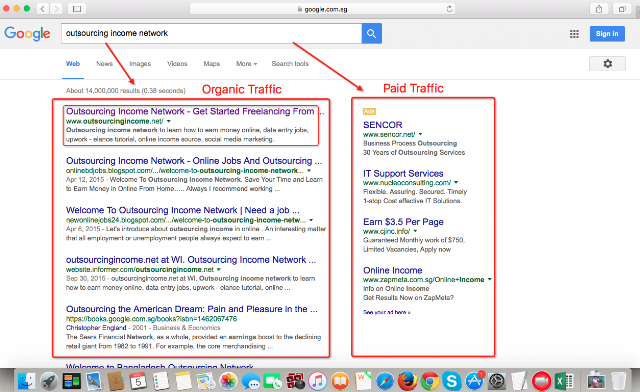Open App Store from the dock
The height and width of the screenshot is (392, 640).
474,381
